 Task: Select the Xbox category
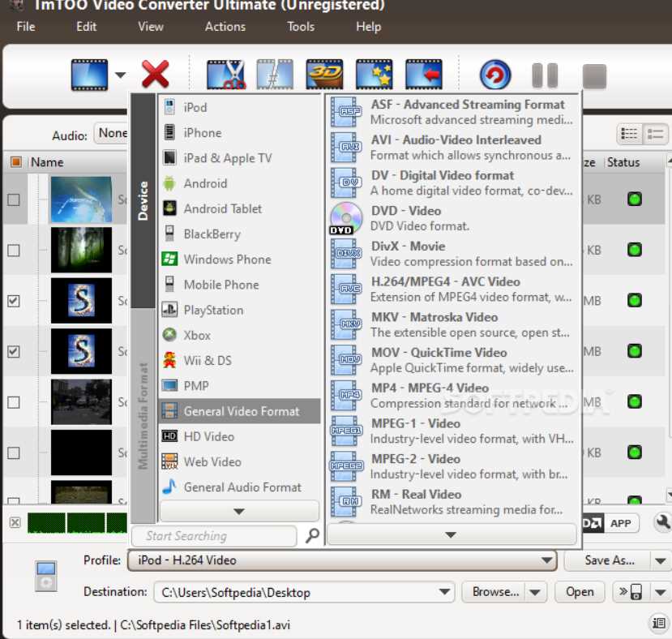pos(239,335)
